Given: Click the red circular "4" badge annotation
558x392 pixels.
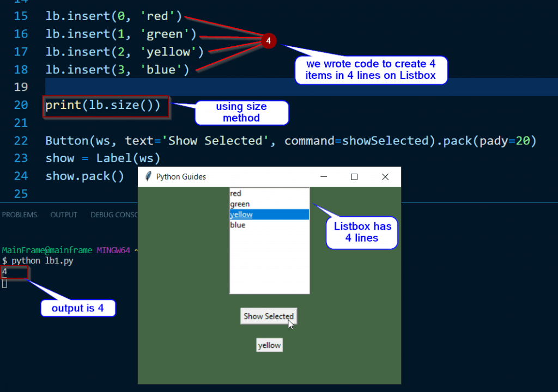Looking at the screenshot, I should [268, 40].
